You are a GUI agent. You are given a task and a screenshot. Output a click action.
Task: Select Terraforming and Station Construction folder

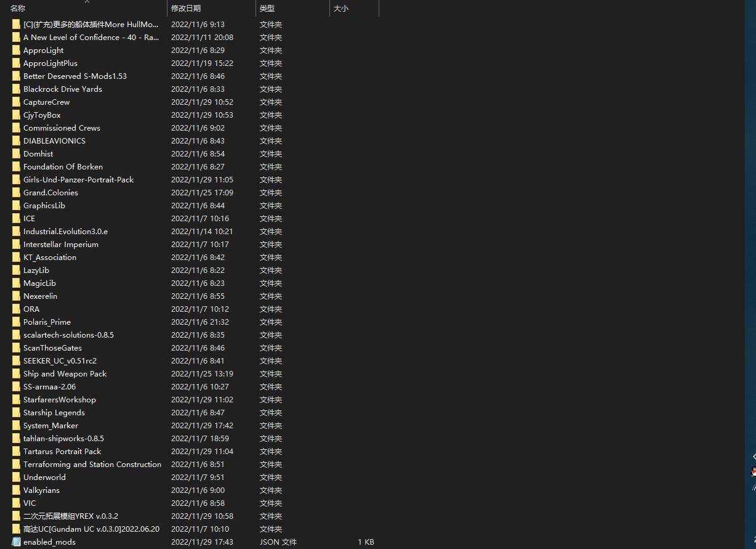[92, 465]
